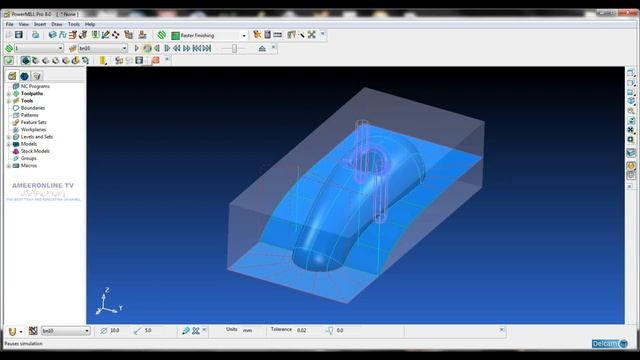Switch to the blue globe browser tab
This screenshot has width=640, height=360.
pos(24,76)
